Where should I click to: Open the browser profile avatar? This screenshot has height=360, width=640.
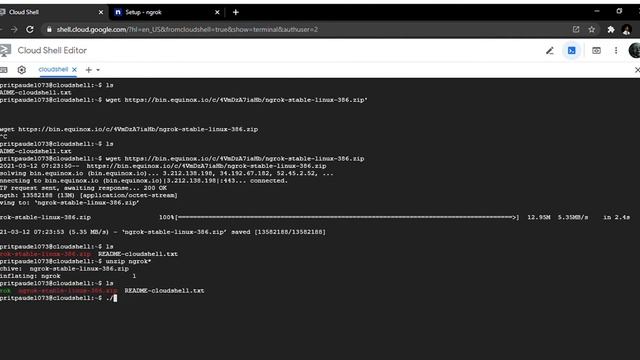coord(627,29)
